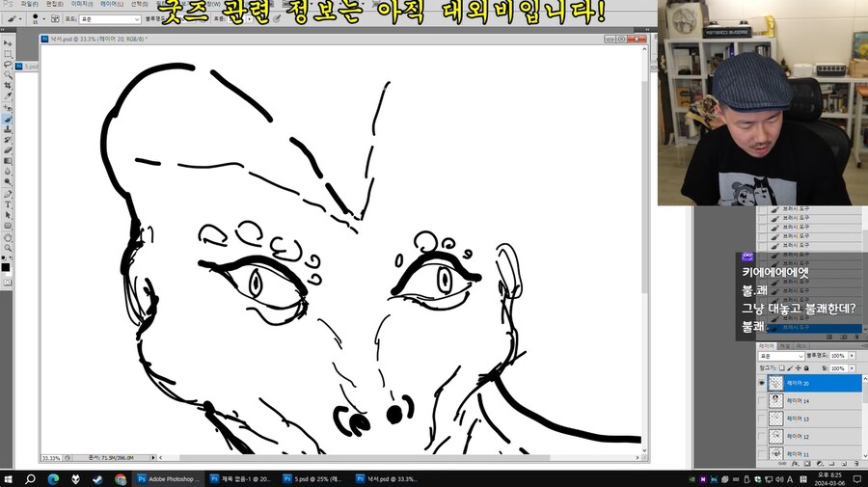Select the History Brush tool
This screenshot has width=868, height=487.
coord(8,140)
